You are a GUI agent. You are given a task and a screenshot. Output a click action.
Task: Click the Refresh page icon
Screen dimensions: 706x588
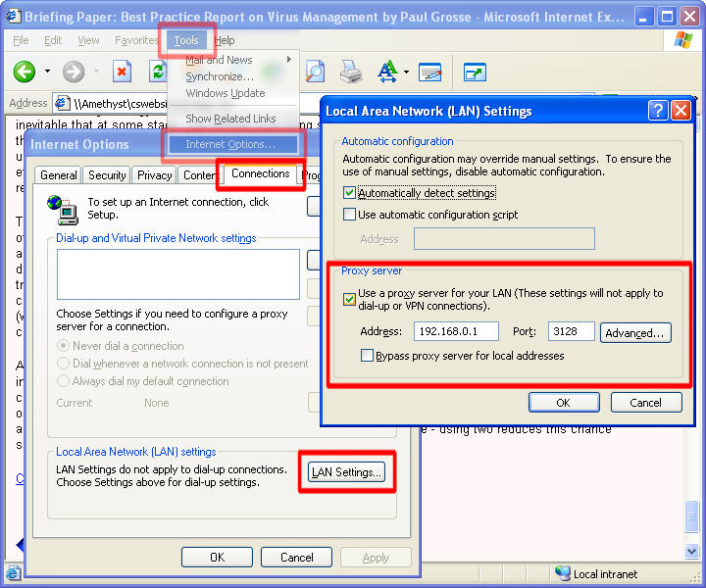pyautogui.click(x=158, y=72)
